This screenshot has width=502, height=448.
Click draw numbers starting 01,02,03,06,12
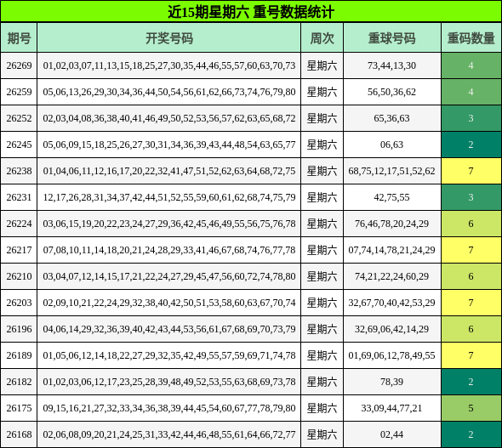(x=169, y=382)
